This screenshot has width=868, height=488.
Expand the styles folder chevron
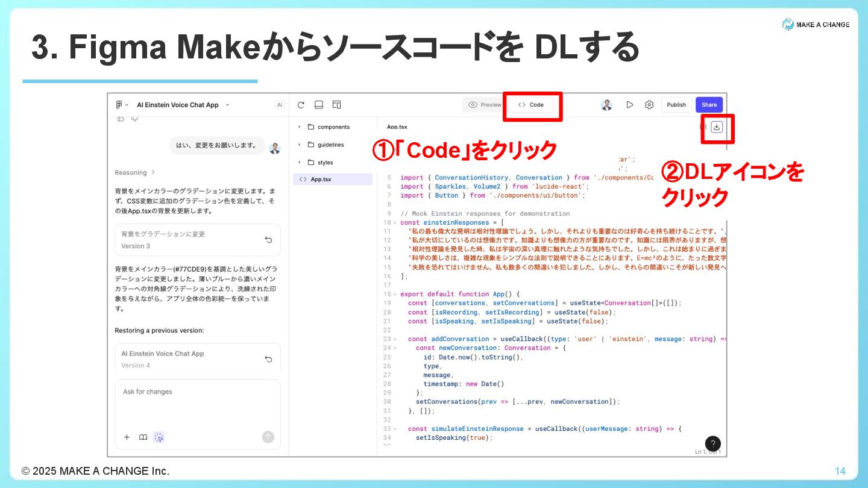pos(299,162)
